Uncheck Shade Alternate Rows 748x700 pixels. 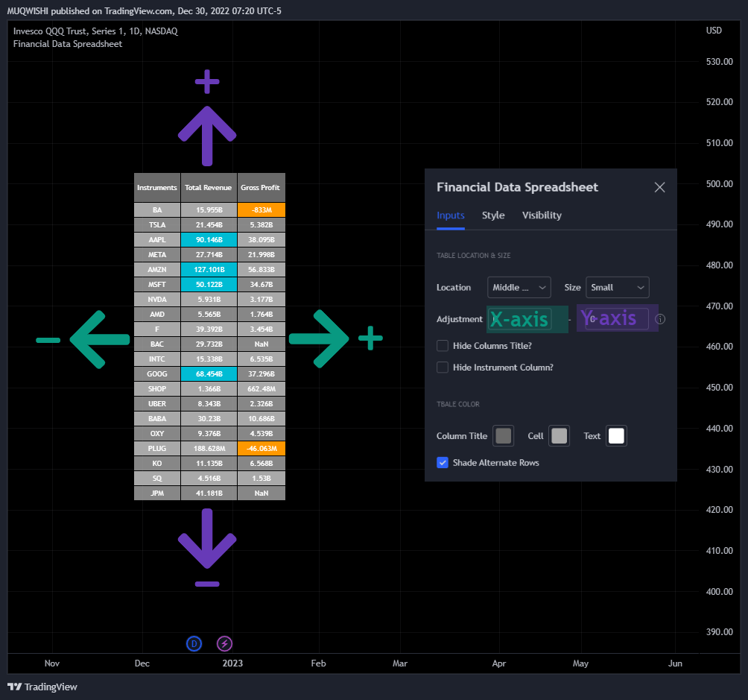[443, 463]
